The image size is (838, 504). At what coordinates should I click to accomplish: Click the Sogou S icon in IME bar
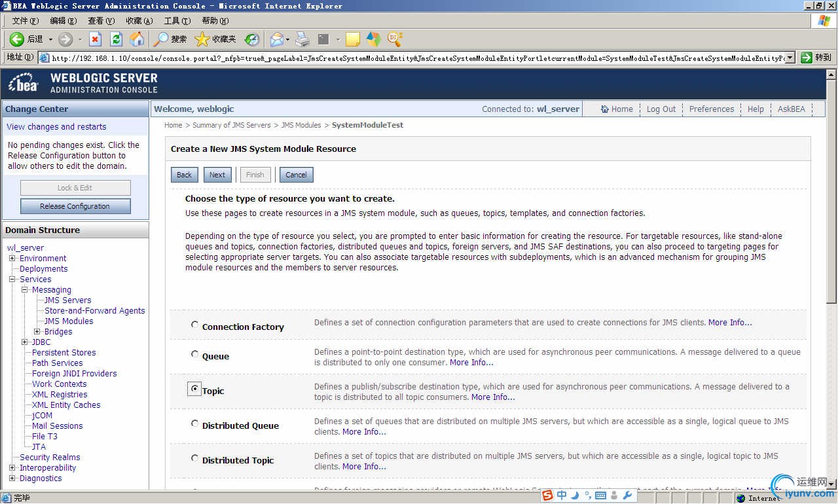click(x=547, y=495)
